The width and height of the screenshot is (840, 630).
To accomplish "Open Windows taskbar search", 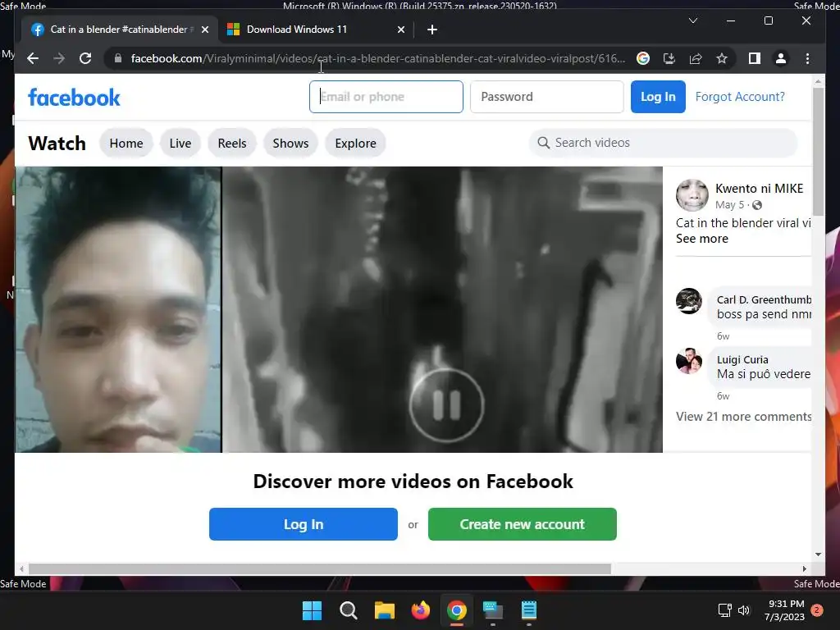I will 348,610.
